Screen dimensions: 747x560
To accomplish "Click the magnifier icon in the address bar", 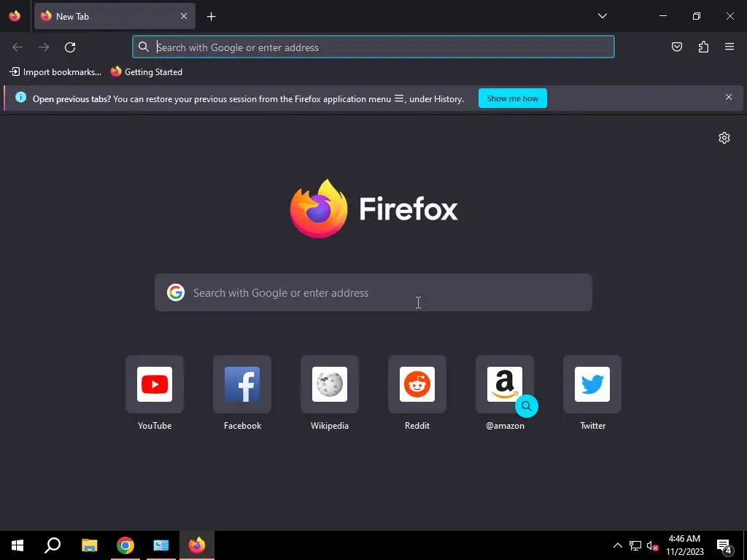I will tap(144, 47).
